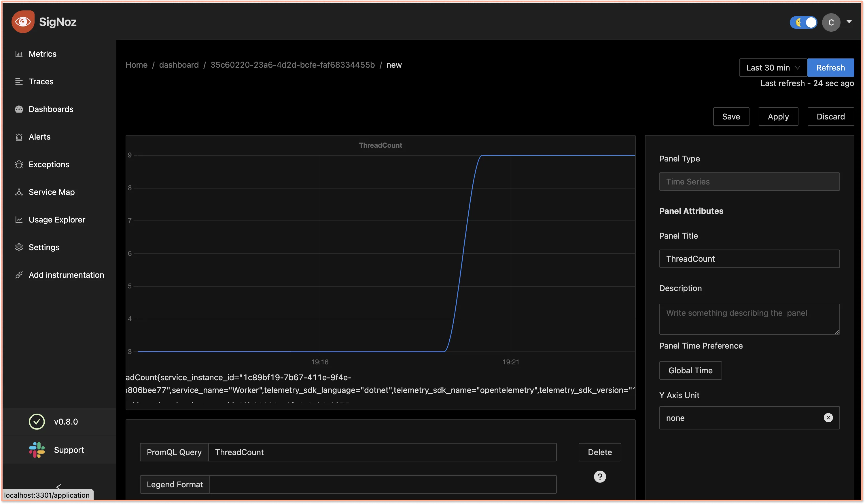Click the Metrics bar chart icon
Viewport: 865px width, 504px height.
[19, 54]
